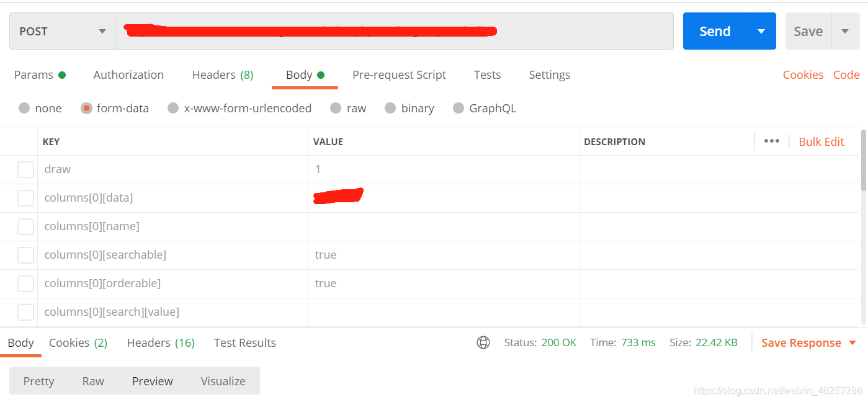The height and width of the screenshot is (402, 868).
Task: Click the Bulk Edit link
Action: 821,141
